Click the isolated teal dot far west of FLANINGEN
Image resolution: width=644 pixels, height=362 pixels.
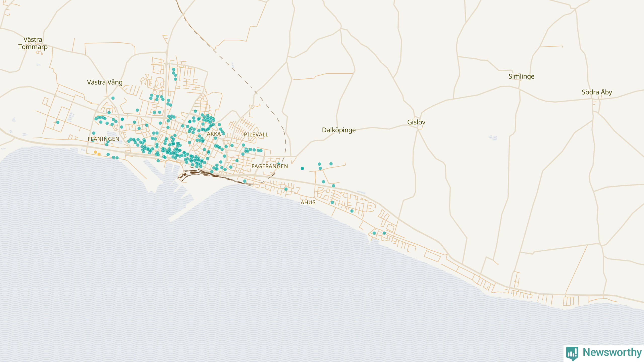pyautogui.click(x=58, y=122)
